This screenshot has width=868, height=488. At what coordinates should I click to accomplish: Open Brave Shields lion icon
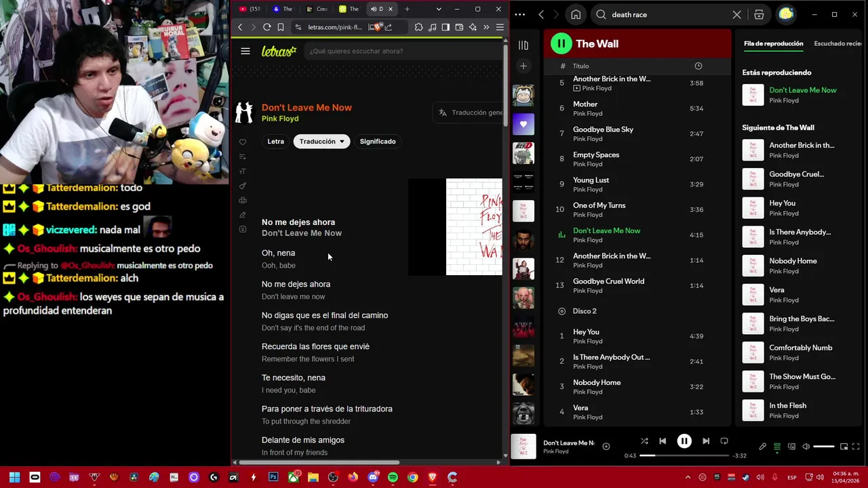[x=376, y=27]
